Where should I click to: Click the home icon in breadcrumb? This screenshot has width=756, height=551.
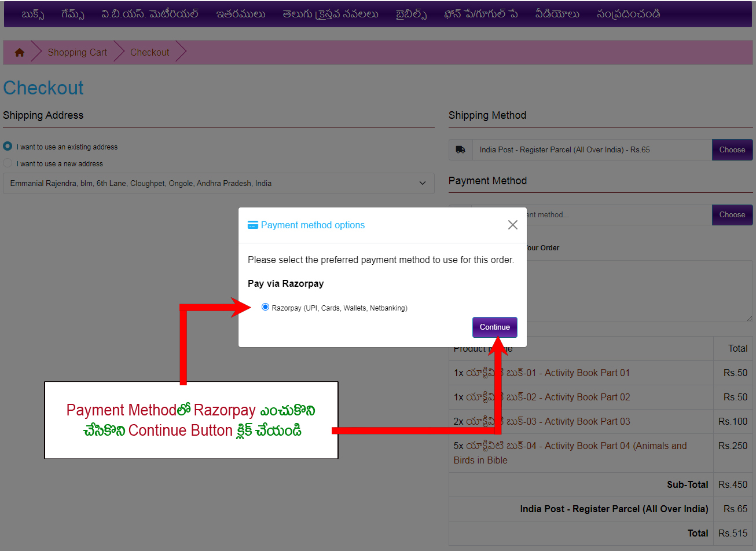pos(20,53)
